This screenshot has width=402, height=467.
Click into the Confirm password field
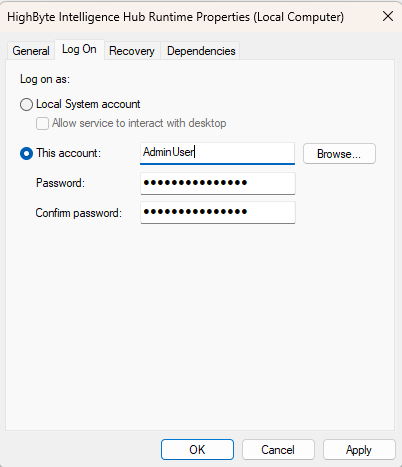[218, 212]
